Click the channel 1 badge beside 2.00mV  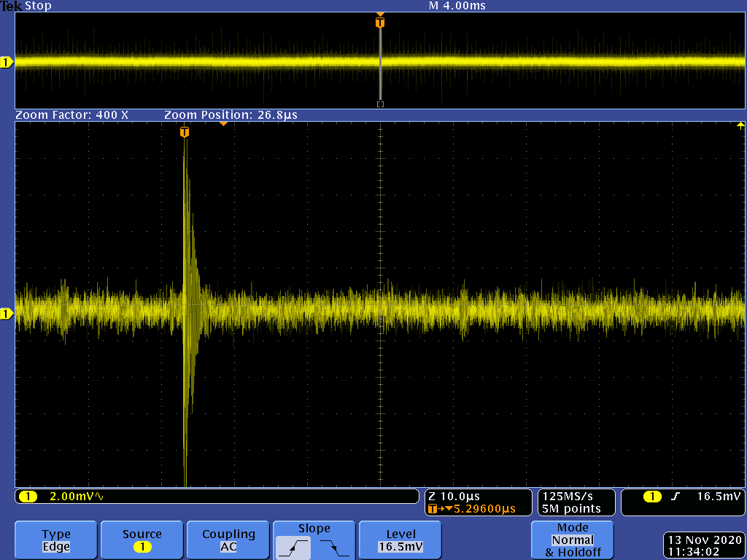coord(28,497)
